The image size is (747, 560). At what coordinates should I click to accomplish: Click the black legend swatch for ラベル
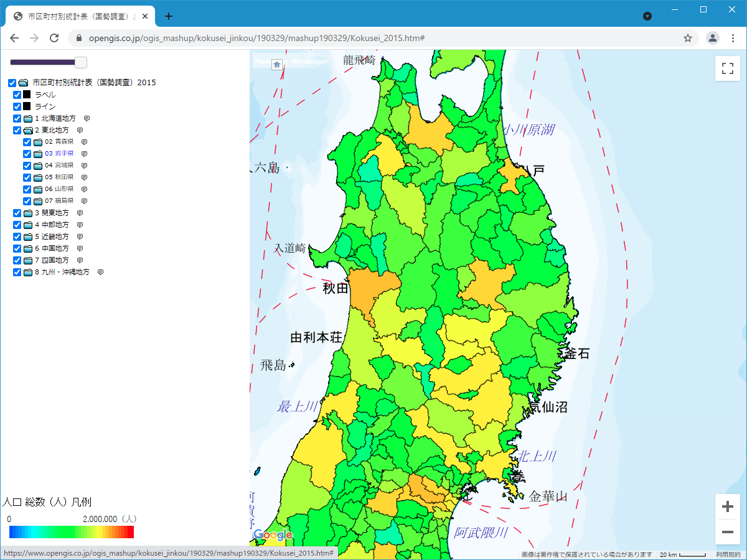(27, 95)
